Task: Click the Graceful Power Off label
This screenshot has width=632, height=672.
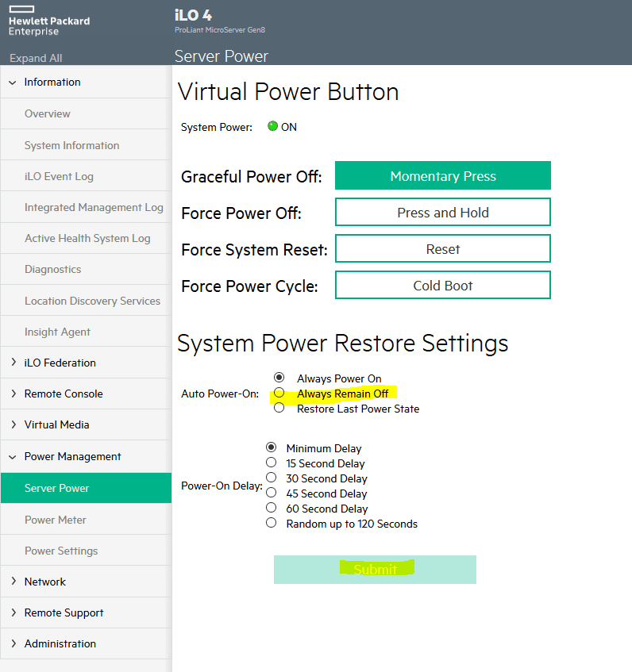Action: click(252, 177)
